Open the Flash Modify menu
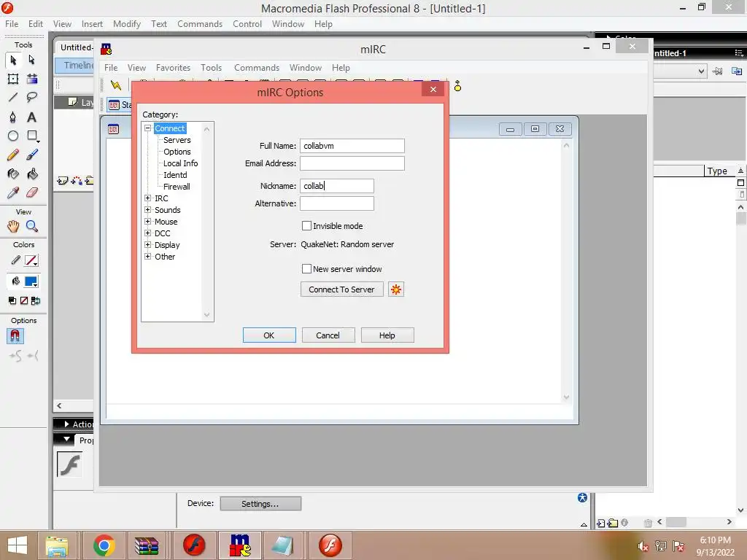This screenshot has height=560, width=747. 127,24
